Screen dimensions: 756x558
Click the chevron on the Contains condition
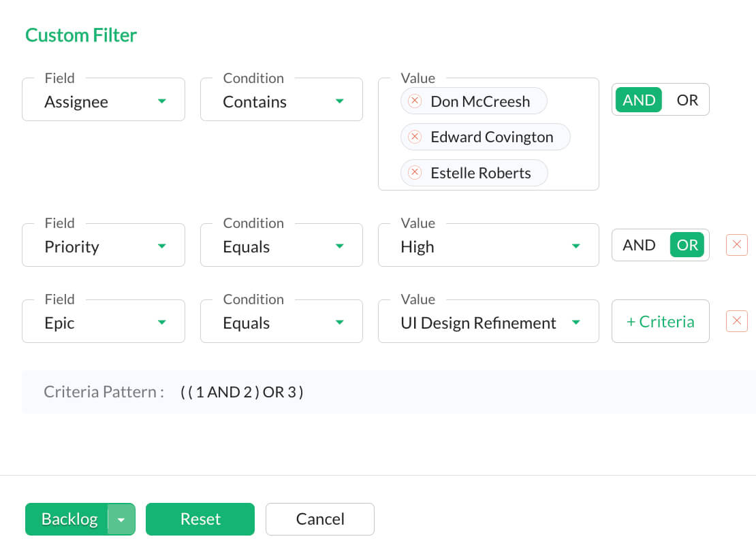pos(340,101)
